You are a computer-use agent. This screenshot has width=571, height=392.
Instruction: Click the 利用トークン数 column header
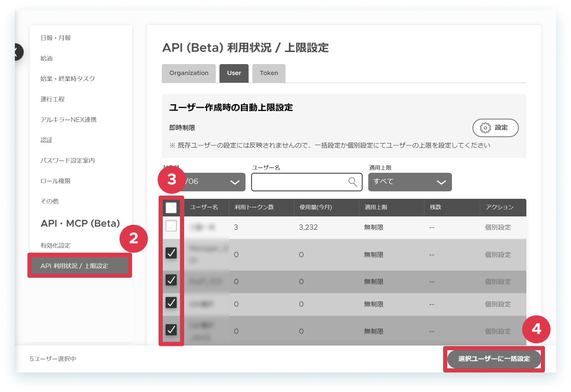[x=253, y=207]
